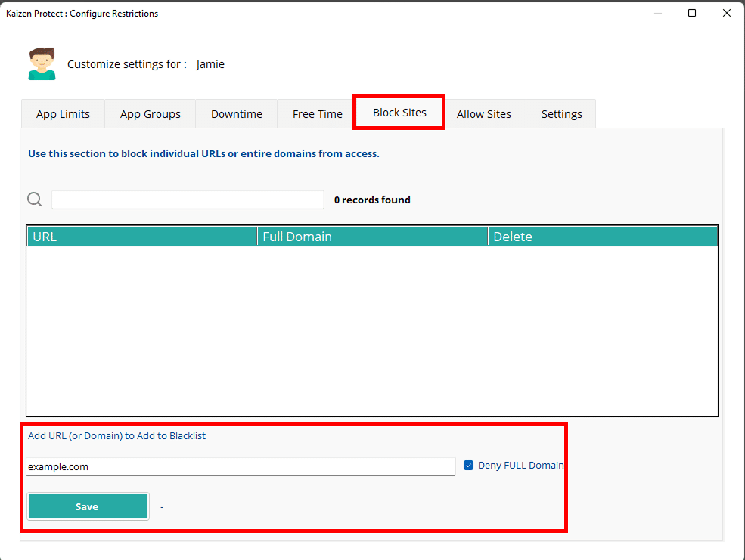Maximize the Kaizen Protect window
This screenshot has width=745, height=560.
point(692,13)
